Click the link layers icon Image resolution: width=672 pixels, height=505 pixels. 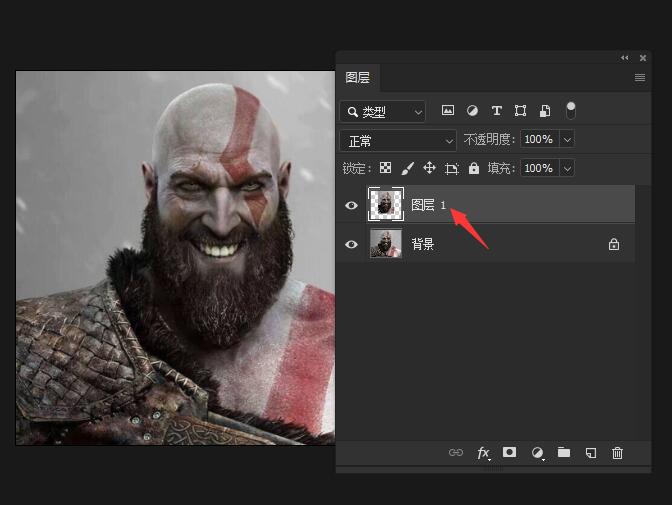[456, 452]
